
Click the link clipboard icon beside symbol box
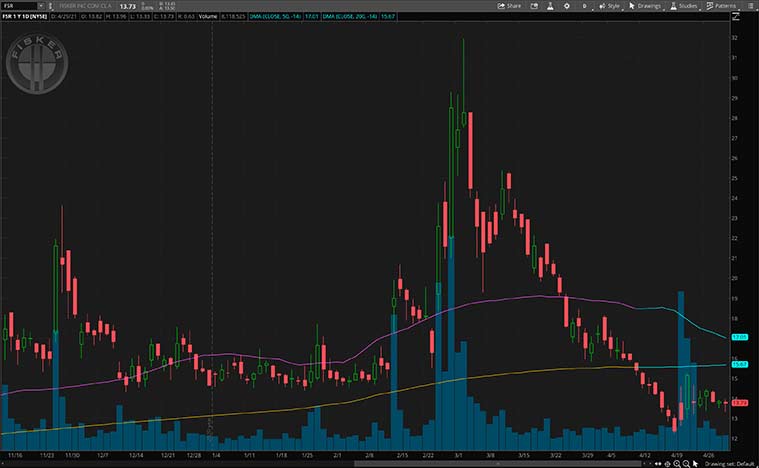click(x=50, y=6)
